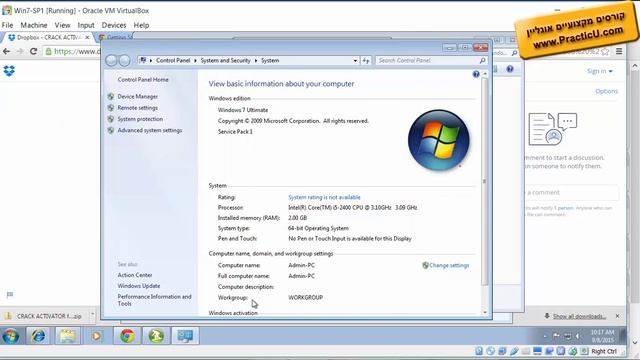Click the taskbar clock showing 10:17 AM

click(602, 336)
